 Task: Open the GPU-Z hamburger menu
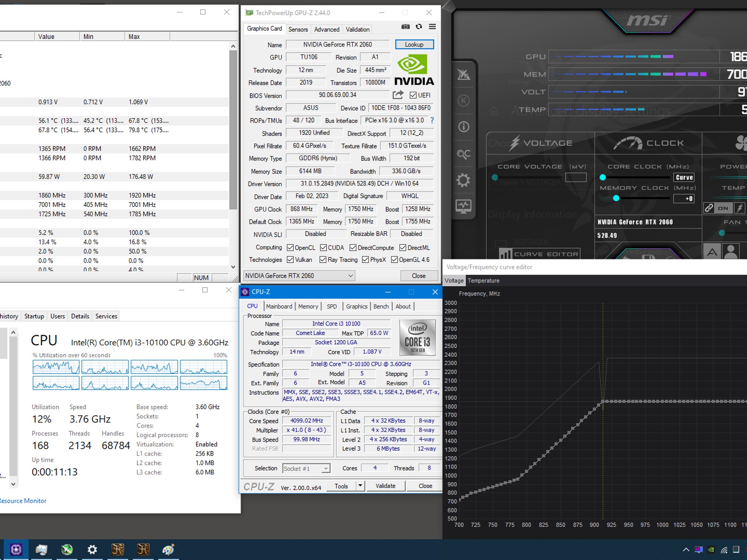pos(432,27)
